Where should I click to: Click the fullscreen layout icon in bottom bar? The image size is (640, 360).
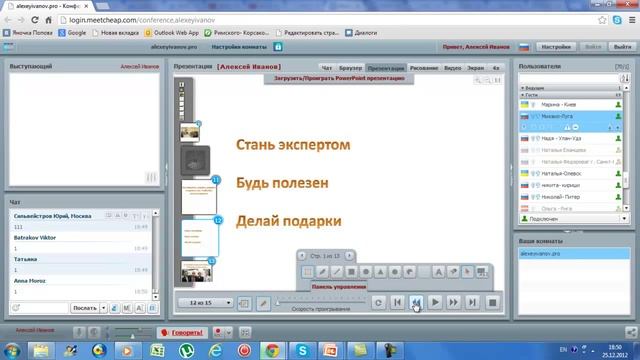tap(245, 333)
